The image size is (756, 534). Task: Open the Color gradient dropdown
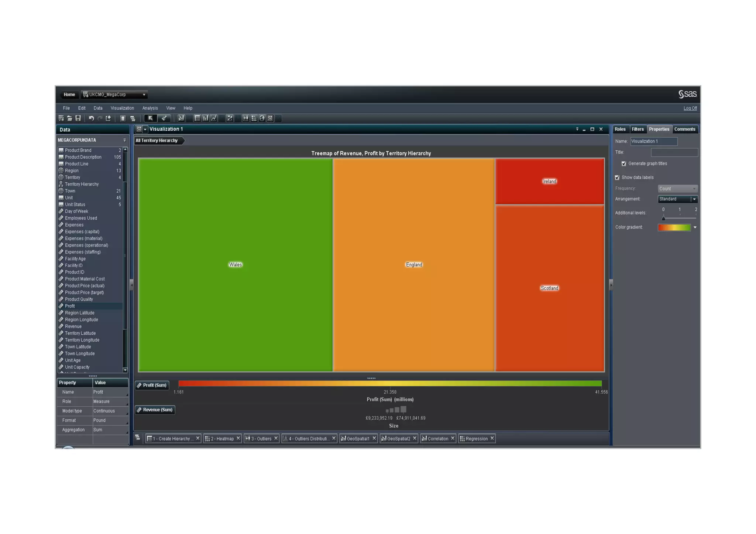coord(695,227)
